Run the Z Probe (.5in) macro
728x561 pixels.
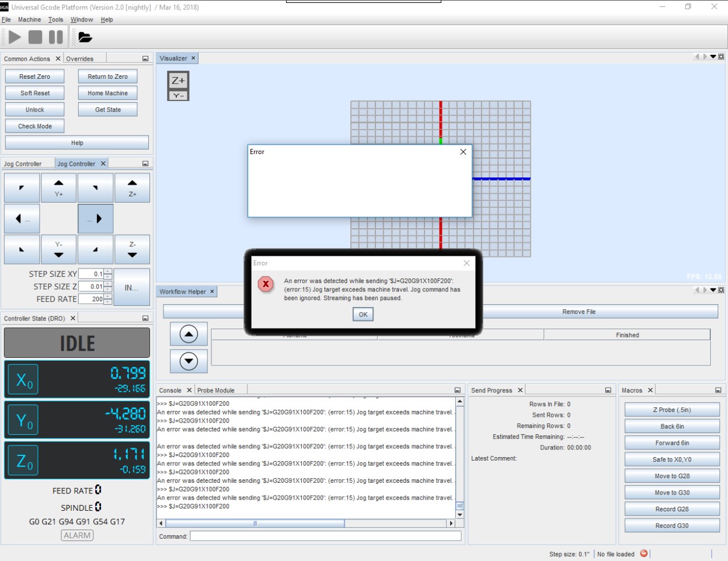point(672,409)
